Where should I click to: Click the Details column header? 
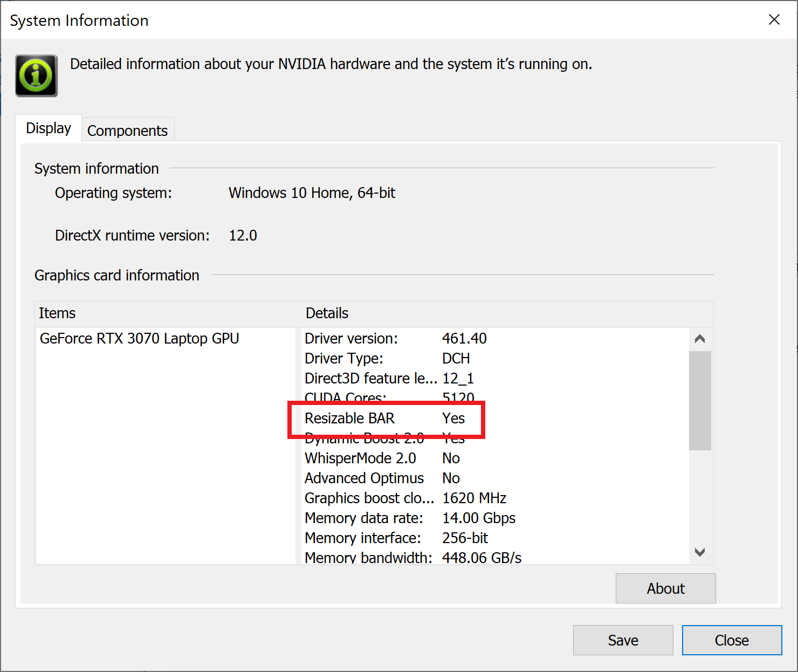327,313
